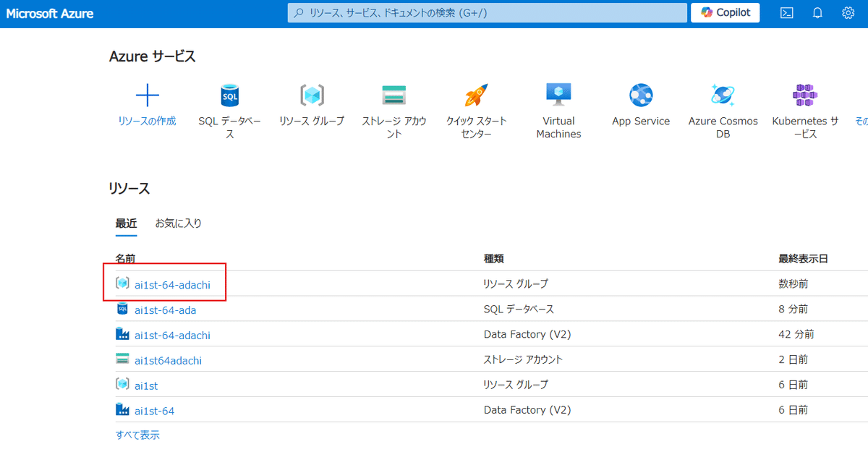
Task: Open the settings gear in the header
Action: [848, 13]
